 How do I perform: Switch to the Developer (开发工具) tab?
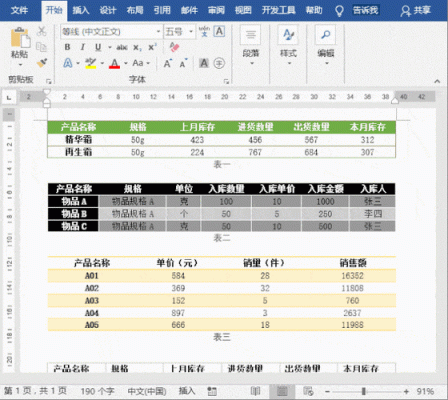pos(279,10)
